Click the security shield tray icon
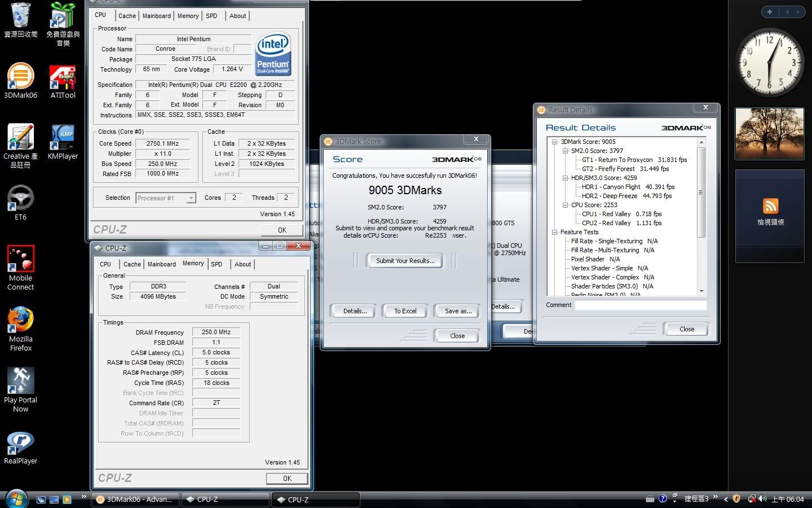The image size is (812, 508). (736, 499)
